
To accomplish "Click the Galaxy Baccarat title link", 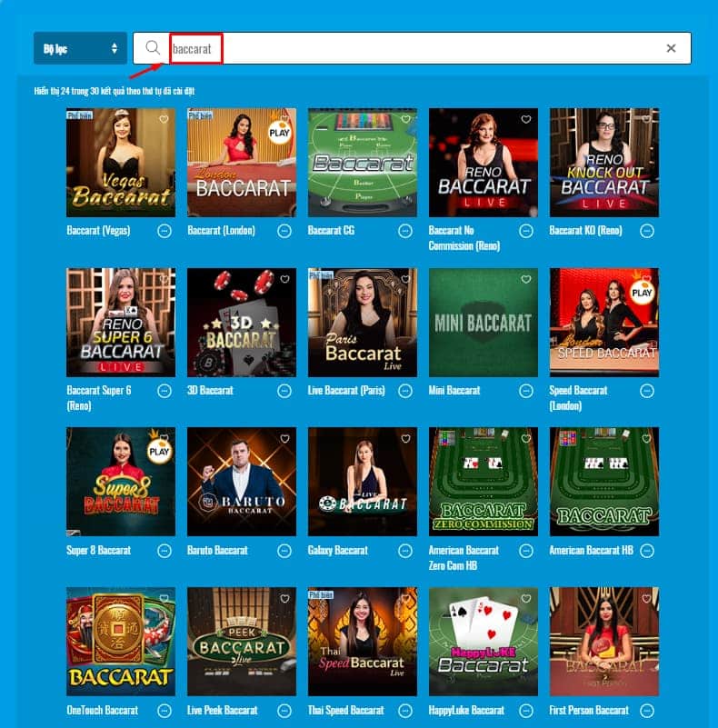I will [337, 550].
